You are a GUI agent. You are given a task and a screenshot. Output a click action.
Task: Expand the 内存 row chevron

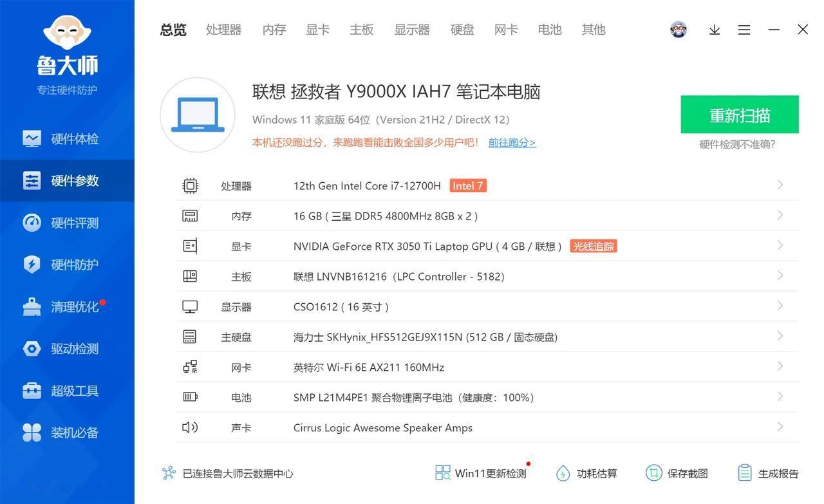click(x=780, y=215)
